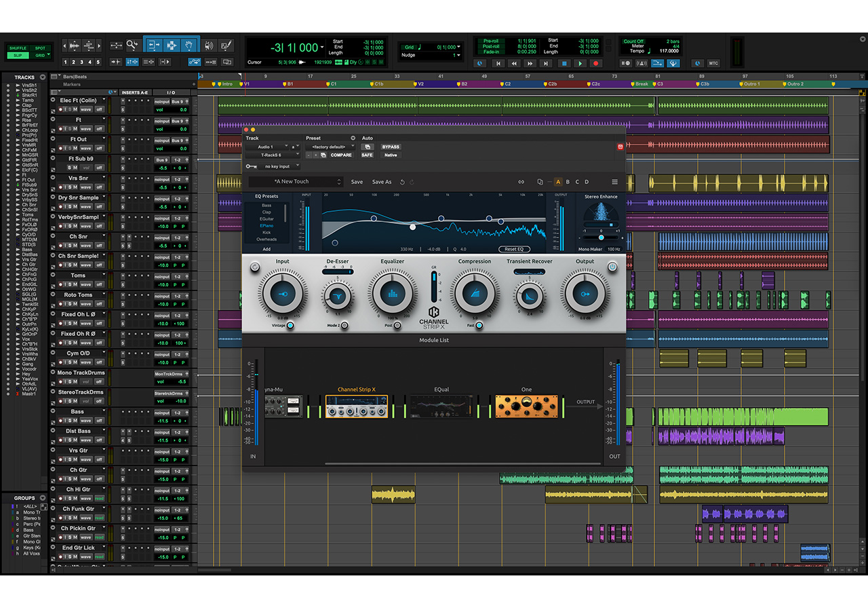Viewport: 868px width, 608px height.
Task: Open the no key input dropdown
Action: (279, 166)
